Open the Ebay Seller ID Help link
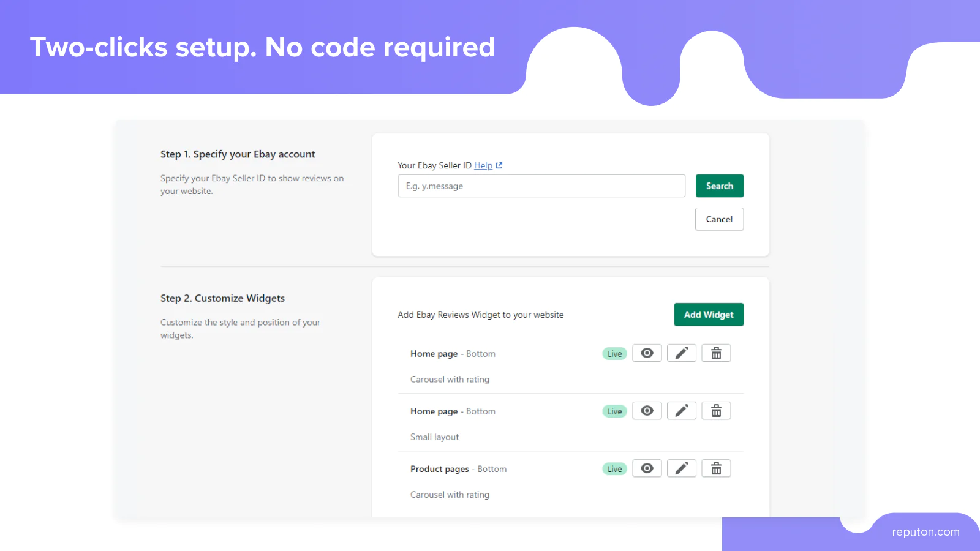Image resolution: width=980 pixels, height=551 pixels. point(483,165)
